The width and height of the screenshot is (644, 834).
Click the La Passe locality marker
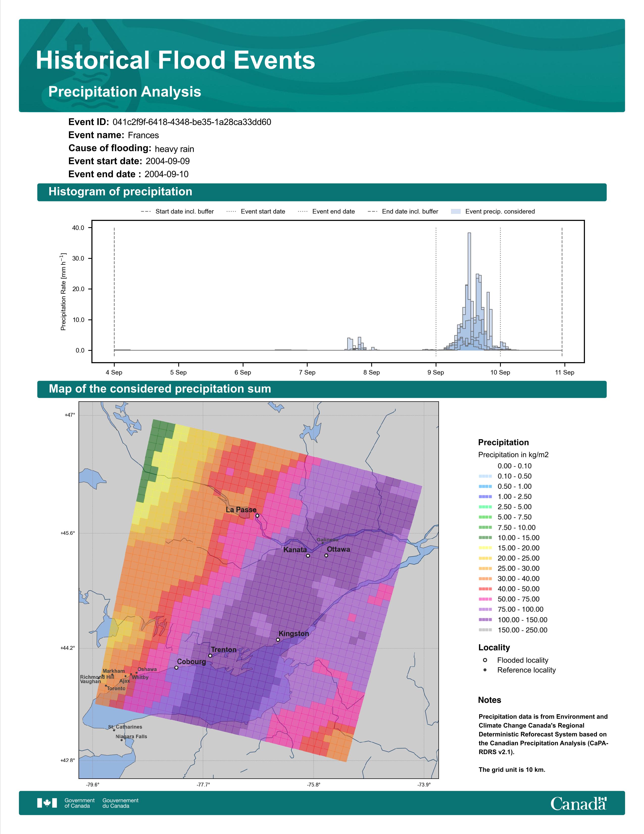point(257,516)
